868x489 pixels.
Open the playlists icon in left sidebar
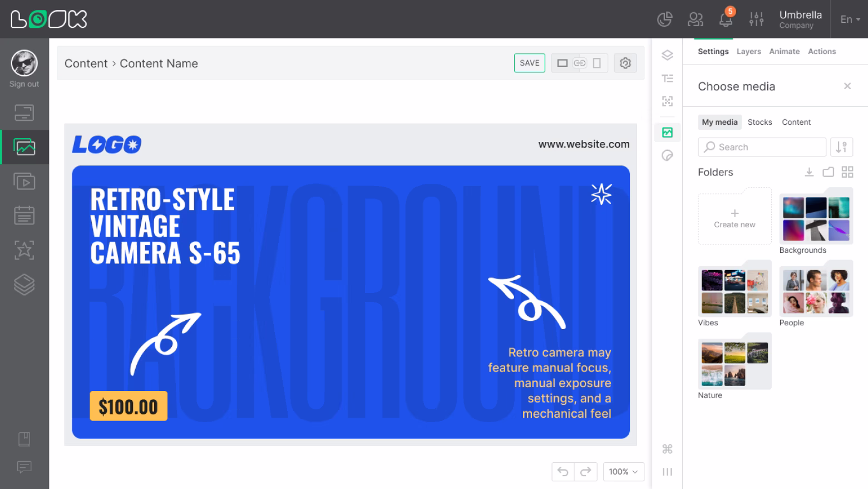tap(24, 182)
